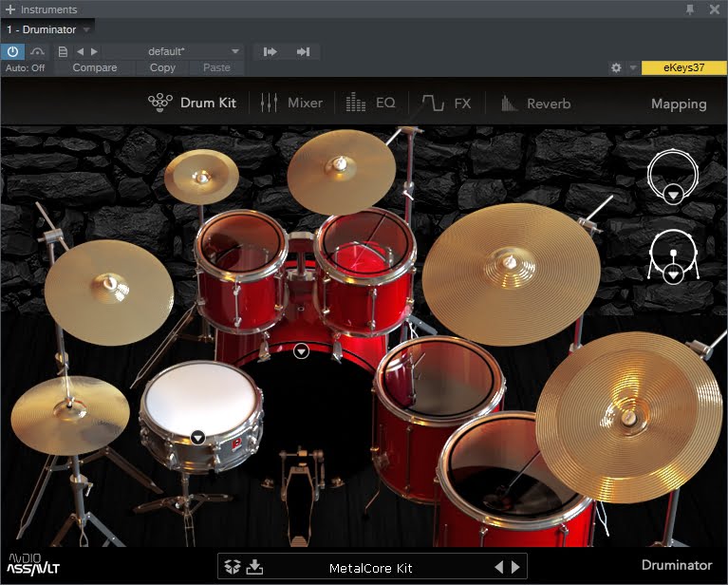
Task: Open the settings gear icon
Action: (x=616, y=67)
